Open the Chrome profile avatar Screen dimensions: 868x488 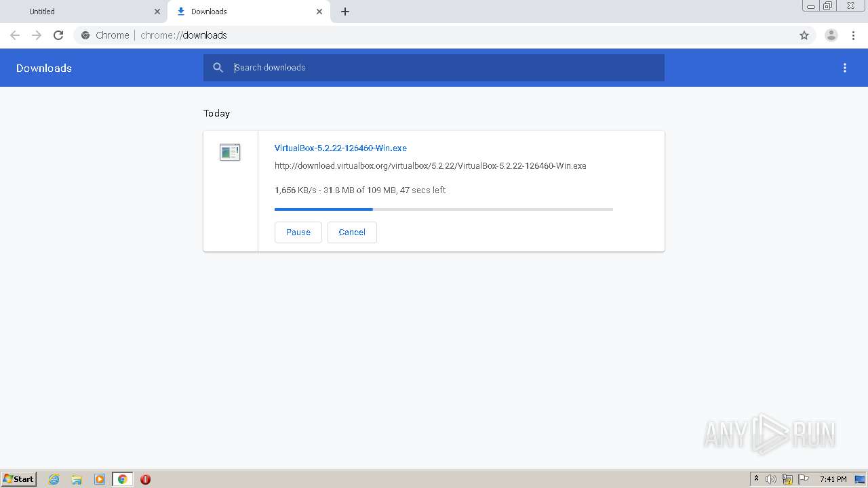tap(831, 35)
